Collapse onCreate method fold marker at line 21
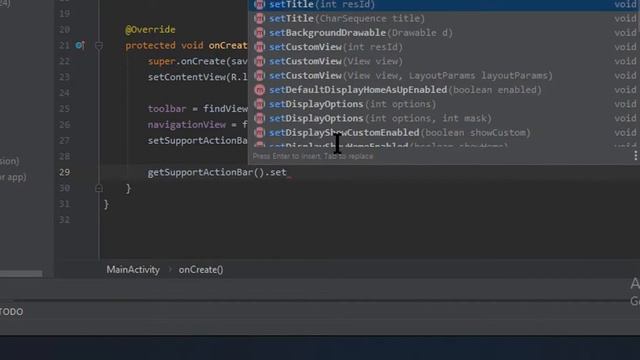 [x=99, y=46]
